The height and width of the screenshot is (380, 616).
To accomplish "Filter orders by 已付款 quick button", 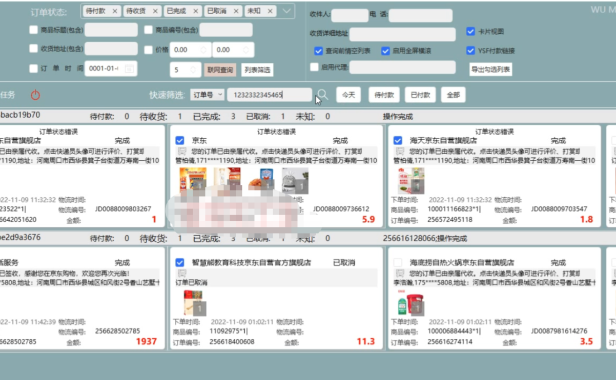I will [420, 95].
